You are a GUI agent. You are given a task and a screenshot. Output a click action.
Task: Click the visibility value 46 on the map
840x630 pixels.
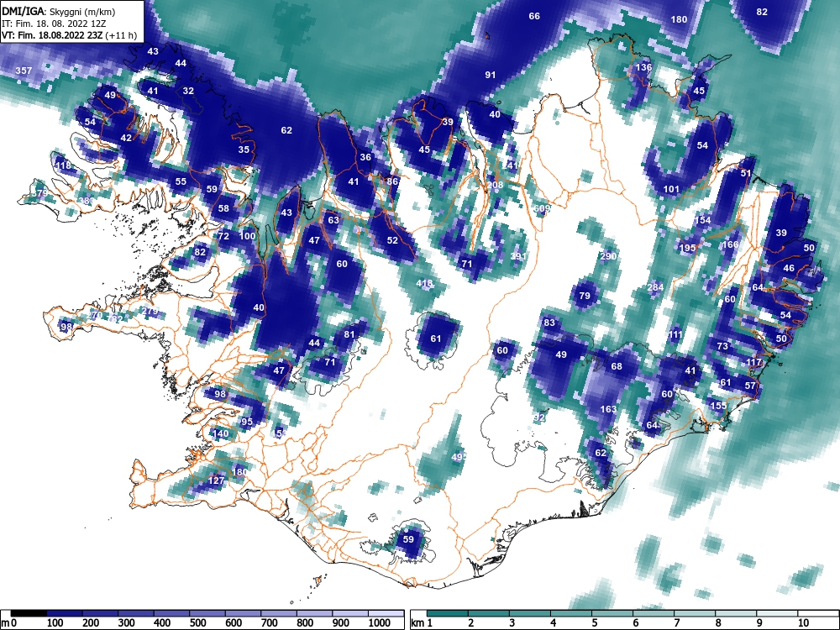coord(789,268)
